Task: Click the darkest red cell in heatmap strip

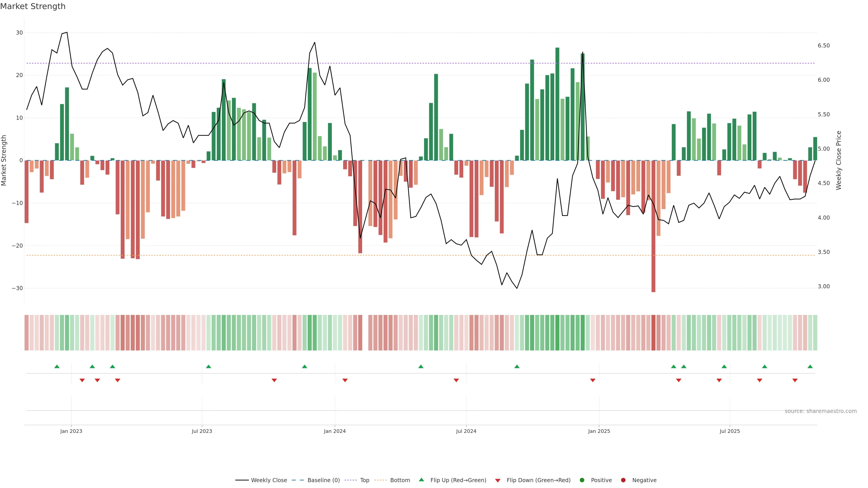Action: pos(653,333)
